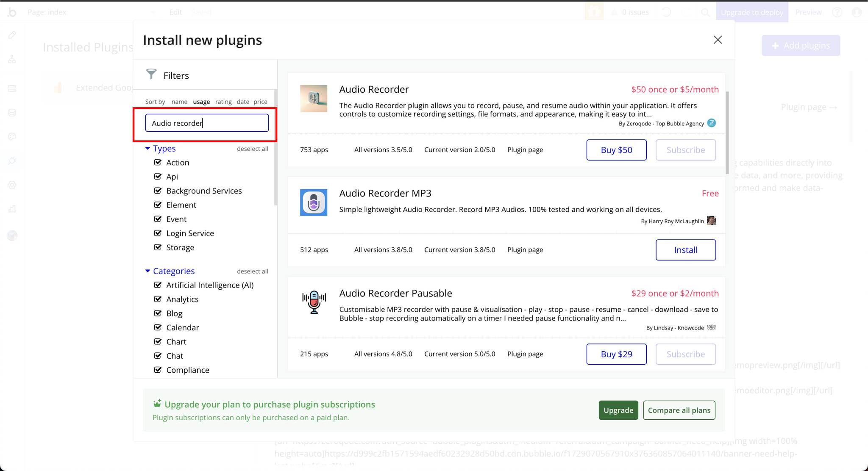This screenshot has height=471, width=868.
Task: Click the filters panel scrollbar
Action: (276, 147)
